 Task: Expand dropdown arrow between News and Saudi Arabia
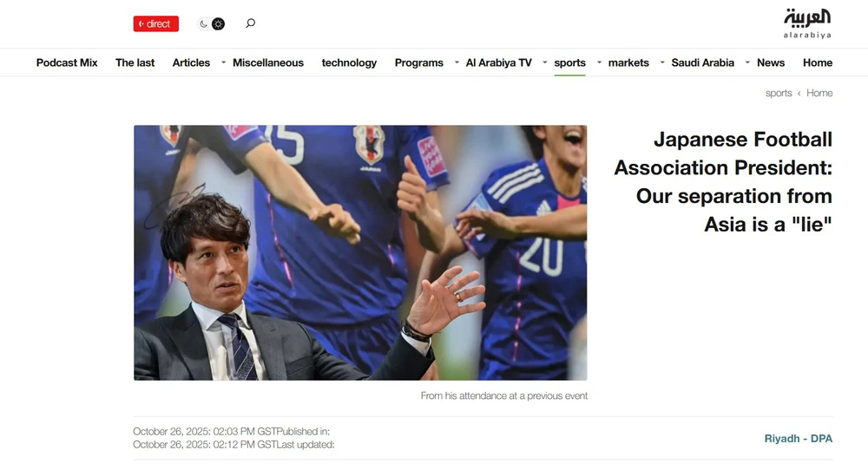(747, 62)
